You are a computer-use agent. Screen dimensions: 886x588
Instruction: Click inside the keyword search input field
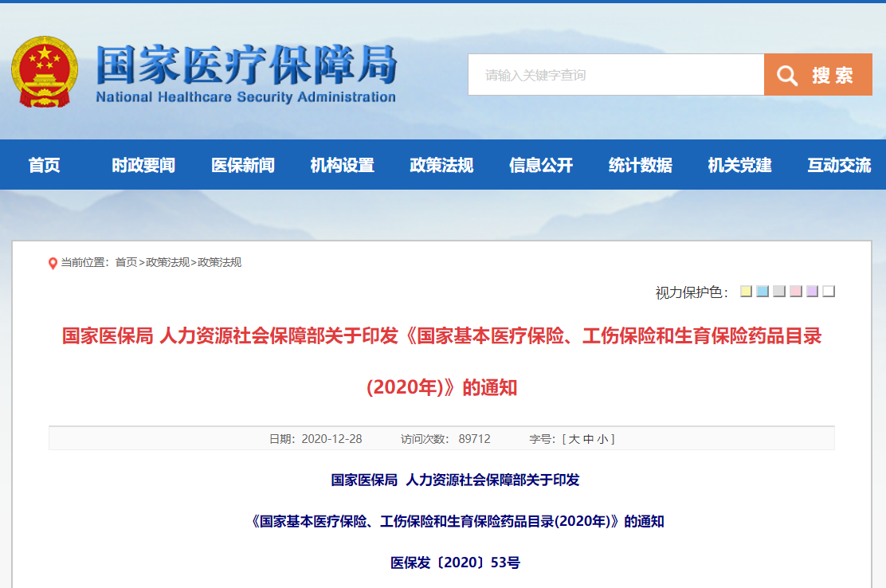(x=614, y=74)
